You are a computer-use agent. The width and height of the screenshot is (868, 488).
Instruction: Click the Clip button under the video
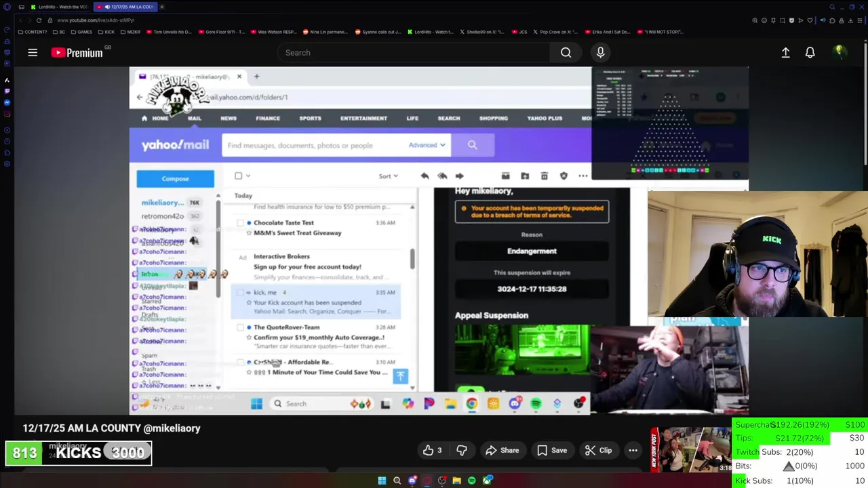click(598, 450)
